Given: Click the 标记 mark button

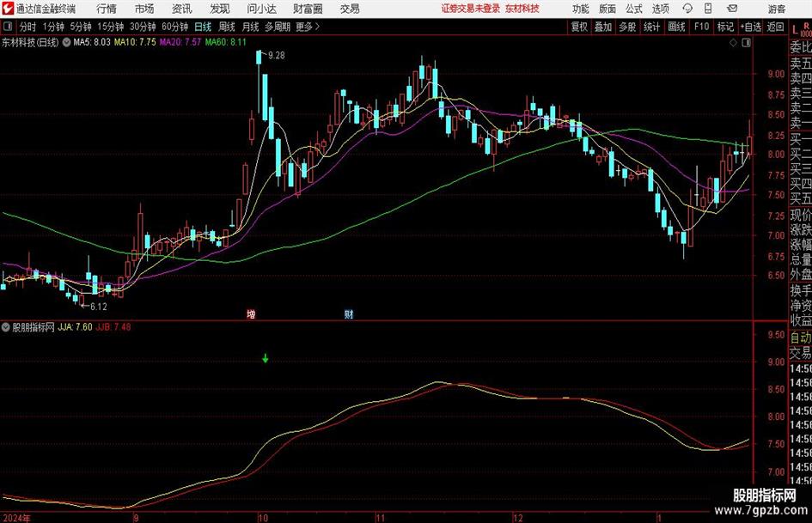Looking at the screenshot, I should click(725, 27).
